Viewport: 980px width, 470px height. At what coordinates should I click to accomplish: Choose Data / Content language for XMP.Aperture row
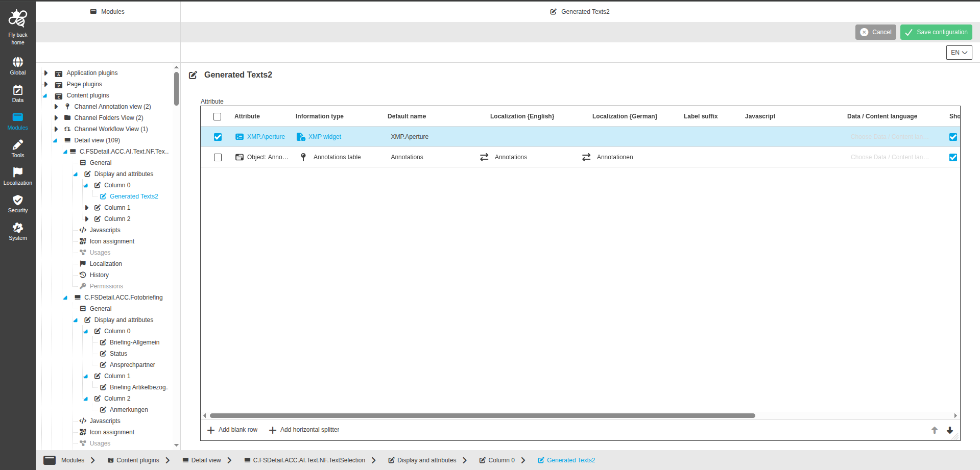[x=890, y=137]
